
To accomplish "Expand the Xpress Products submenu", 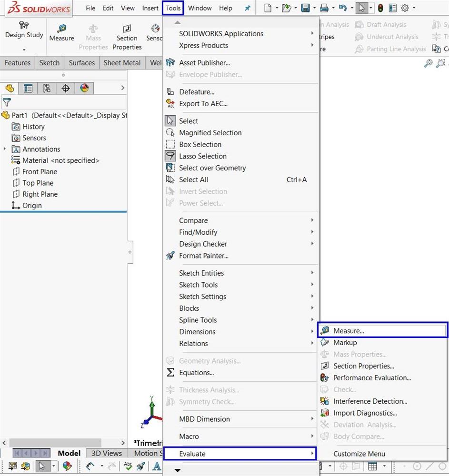I will [x=242, y=46].
